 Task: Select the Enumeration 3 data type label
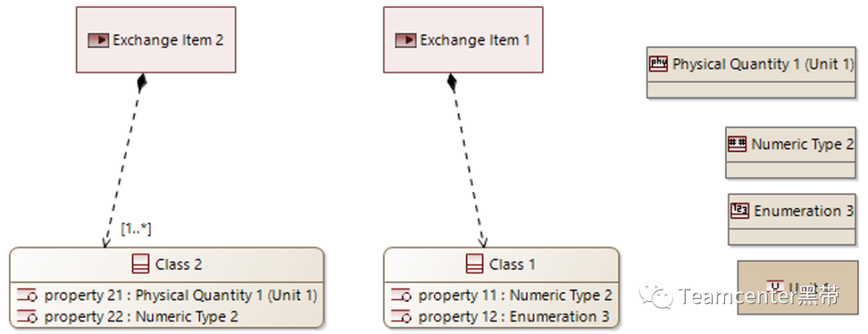[804, 210]
